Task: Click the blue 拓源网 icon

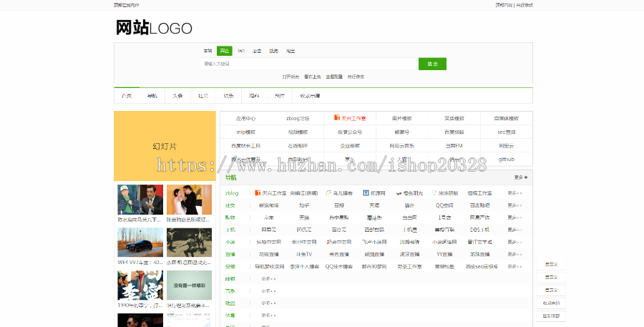Action: coord(366,193)
